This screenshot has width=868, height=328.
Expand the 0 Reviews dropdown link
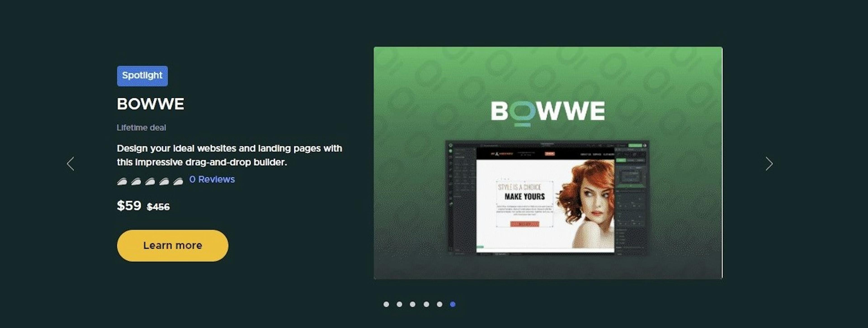[212, 180]
